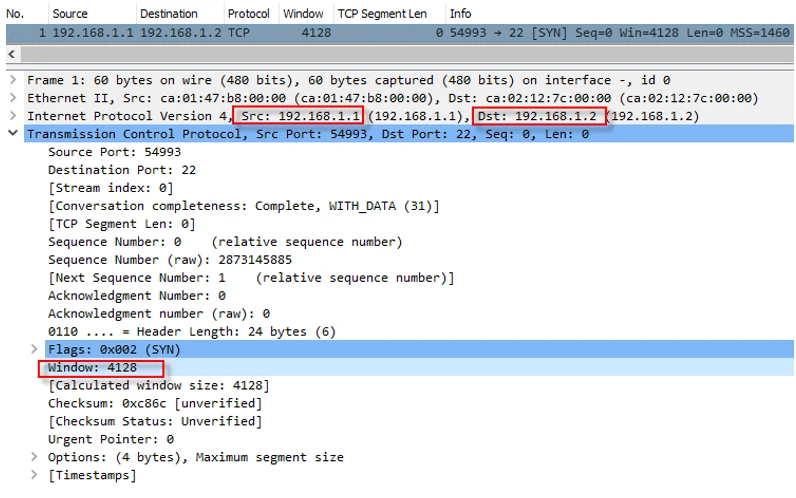Click the horizontal scrollbar left arrow
The height and width of the screenshot is (498, 796).
point(10,57)
